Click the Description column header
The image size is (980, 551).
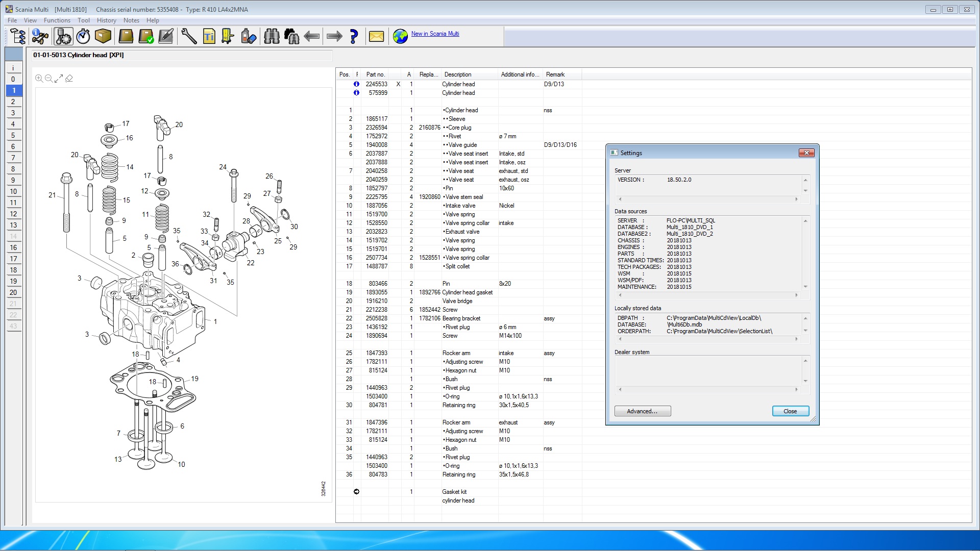pos(458,74)
